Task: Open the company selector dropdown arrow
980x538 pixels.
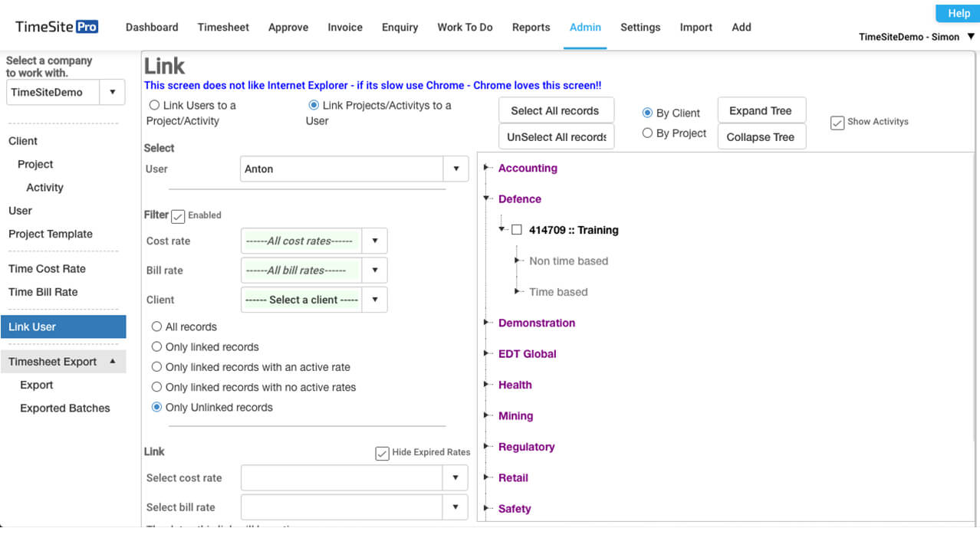Action: (112, 92)
